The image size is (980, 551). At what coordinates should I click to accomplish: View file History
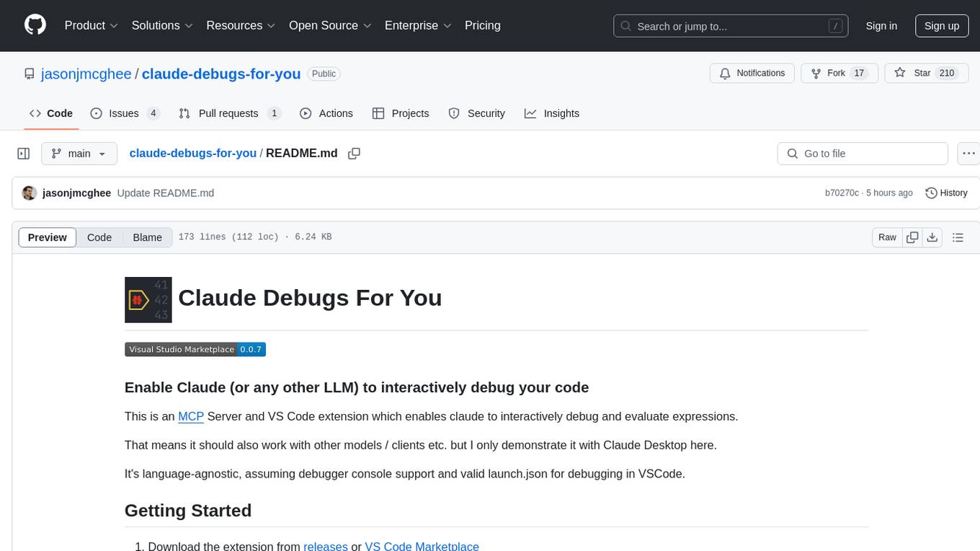946,193
